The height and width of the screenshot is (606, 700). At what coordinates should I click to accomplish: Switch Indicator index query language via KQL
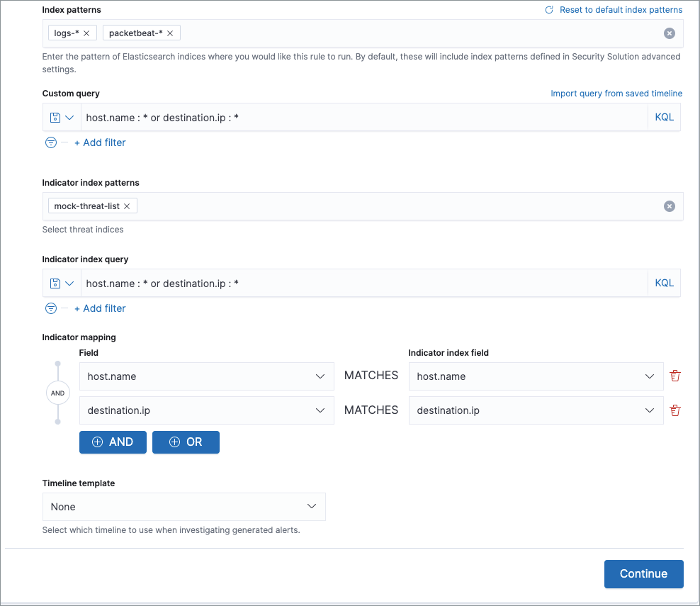664,284
